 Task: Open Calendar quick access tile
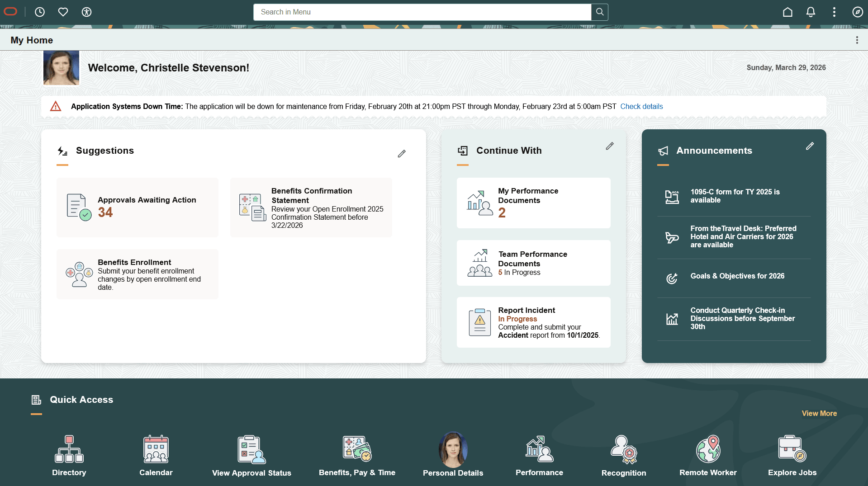tap(156, 456)
